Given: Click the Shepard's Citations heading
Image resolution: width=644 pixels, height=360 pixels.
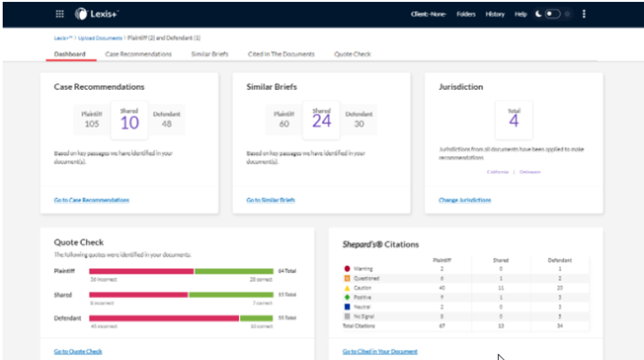Looking at the screenshot, I should click(380, 244).
